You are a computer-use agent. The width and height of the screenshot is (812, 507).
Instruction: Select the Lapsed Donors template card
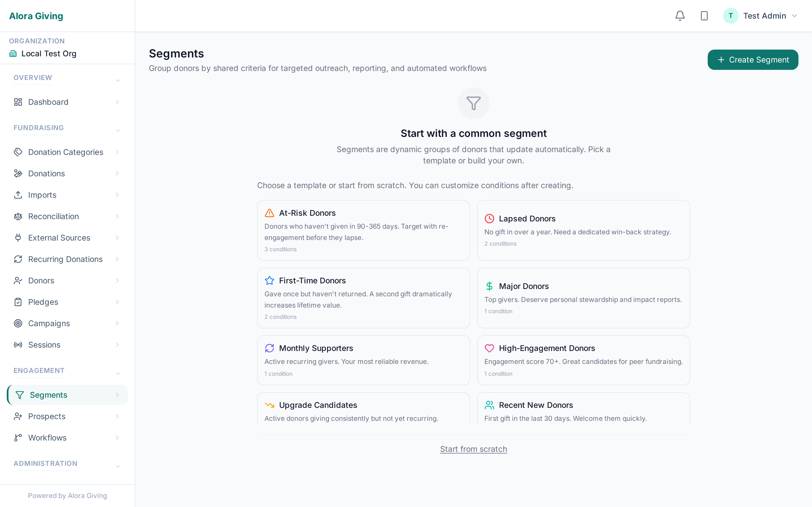coord(583,230)
